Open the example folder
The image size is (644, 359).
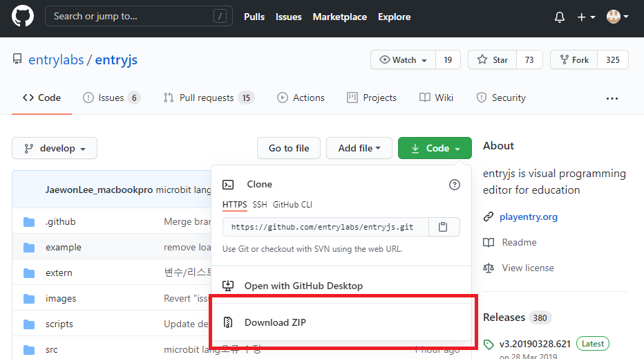[x=64, y=247]
